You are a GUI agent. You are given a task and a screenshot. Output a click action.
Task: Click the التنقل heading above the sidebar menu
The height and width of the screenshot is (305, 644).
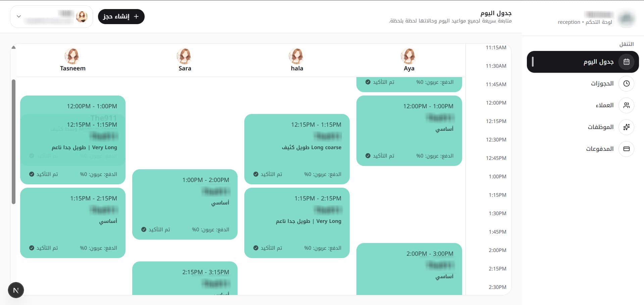627,44
